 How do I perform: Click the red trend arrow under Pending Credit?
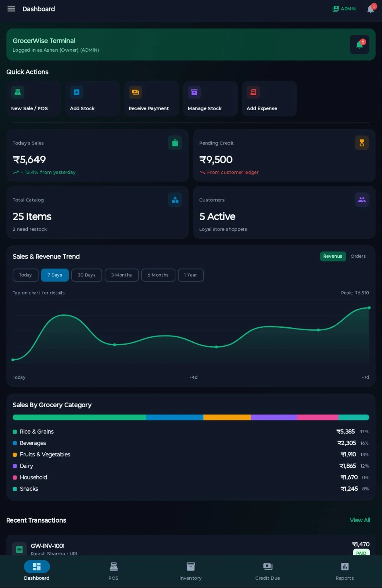click(202, 173)
